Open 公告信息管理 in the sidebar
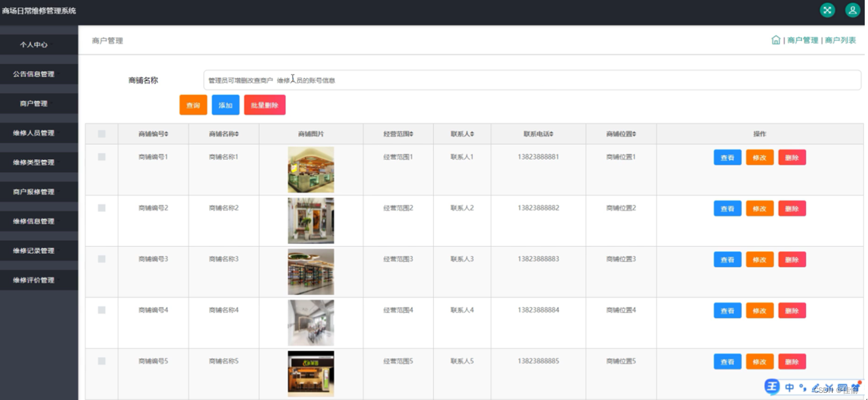Viewport: 868px width, 400px height. click(39, 74)
